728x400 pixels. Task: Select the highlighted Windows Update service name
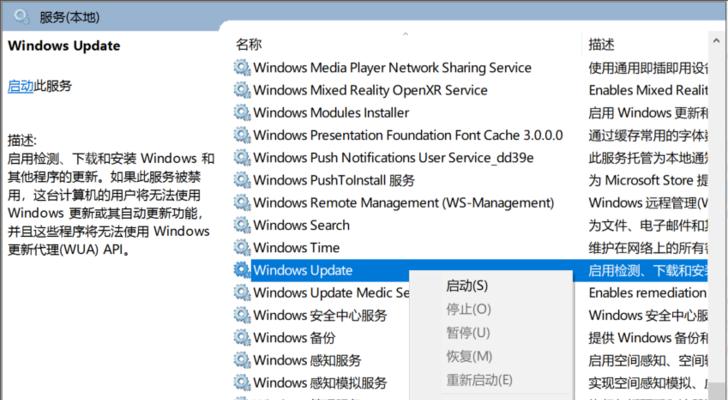click(303, 270)
